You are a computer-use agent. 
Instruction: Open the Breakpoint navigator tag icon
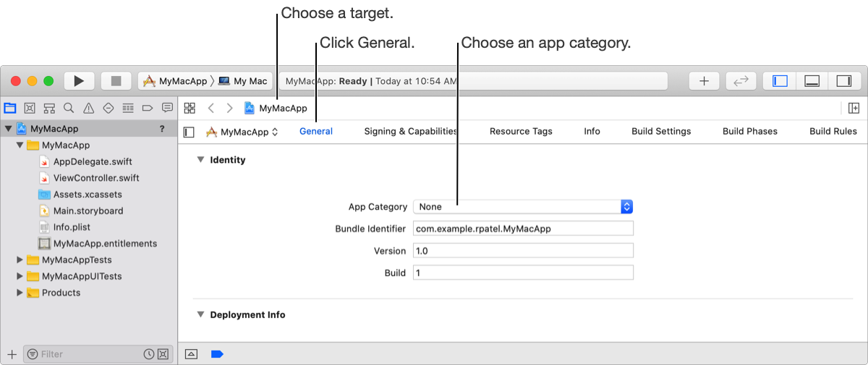(148, 108)
